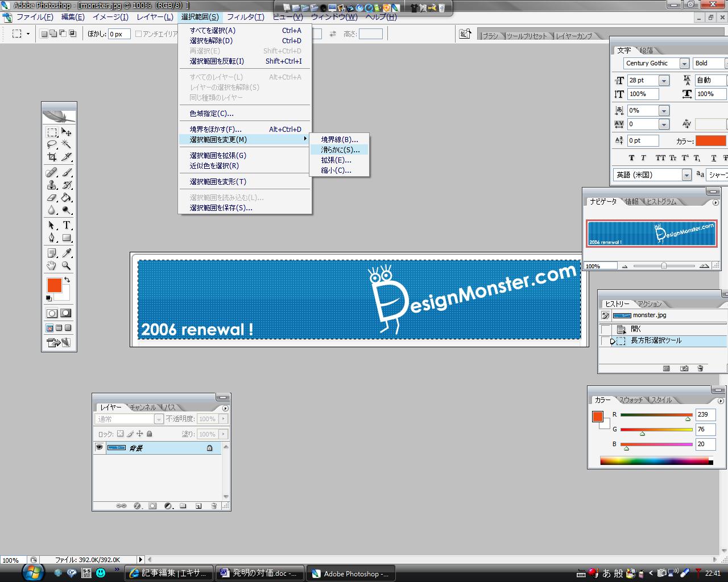Click the Navigator zoom slider
Viewport: 728px width, 582px height.
pos(664,266)
